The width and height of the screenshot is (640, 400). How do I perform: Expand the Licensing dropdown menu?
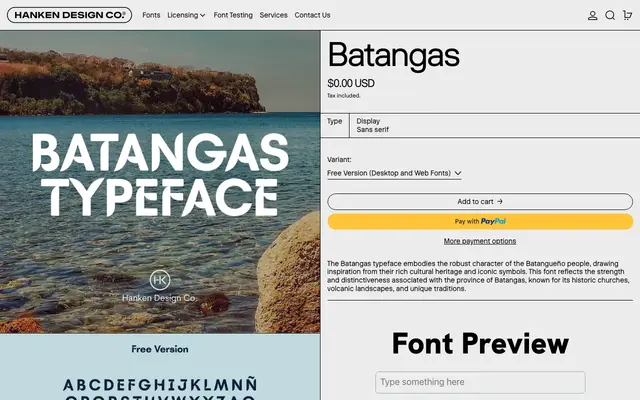[x=186, y=15]
